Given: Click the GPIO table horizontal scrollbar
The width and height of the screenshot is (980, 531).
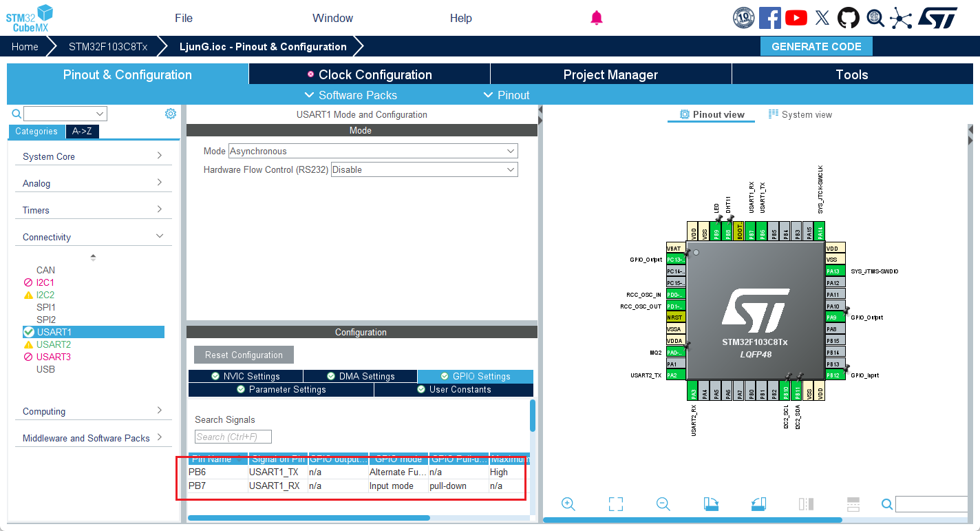Looking at the screenshot, I should tap(309, 518).
